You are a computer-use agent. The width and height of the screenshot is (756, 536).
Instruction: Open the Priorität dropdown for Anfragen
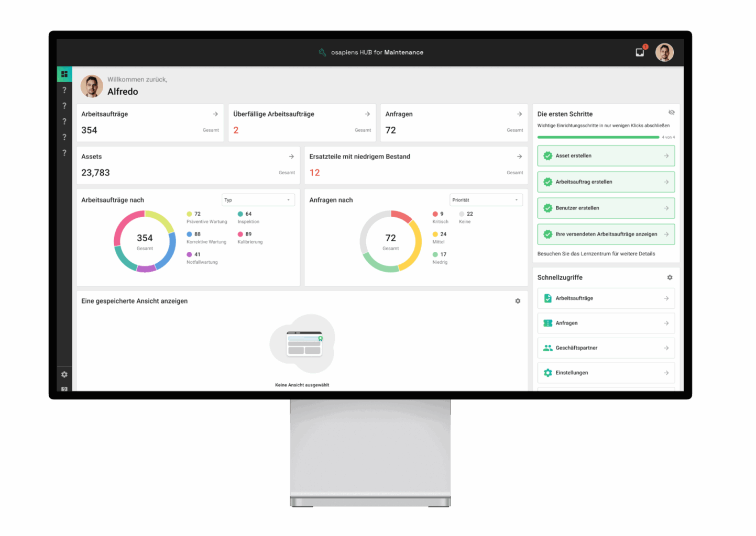[x=486, y=200]
